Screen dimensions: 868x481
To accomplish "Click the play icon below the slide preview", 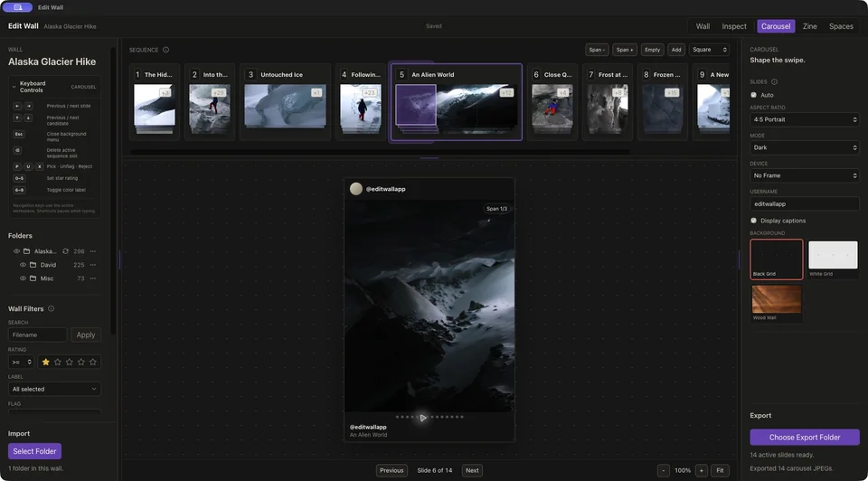I will coord(423,418).
